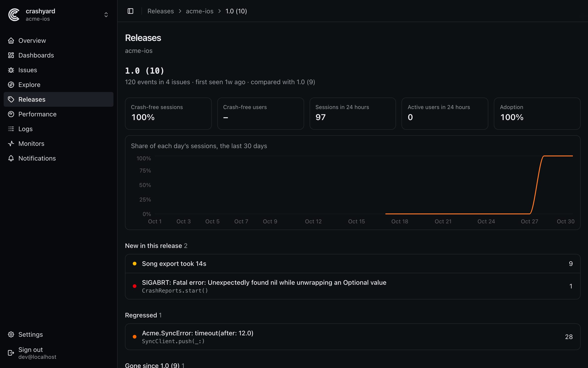Viewport: 588px width, 368px height.
Task: Click the Releases tag icon
Action: (11, 99)
